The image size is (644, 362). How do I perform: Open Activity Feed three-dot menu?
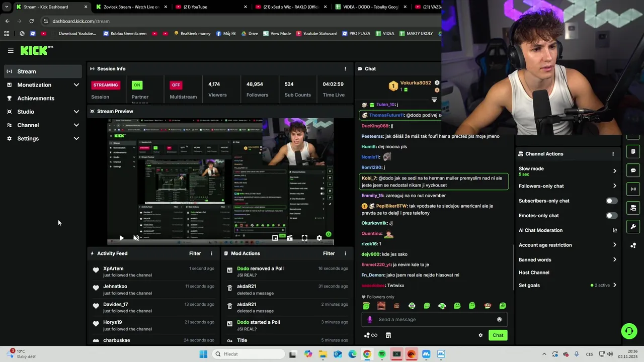tap(211, 254)
